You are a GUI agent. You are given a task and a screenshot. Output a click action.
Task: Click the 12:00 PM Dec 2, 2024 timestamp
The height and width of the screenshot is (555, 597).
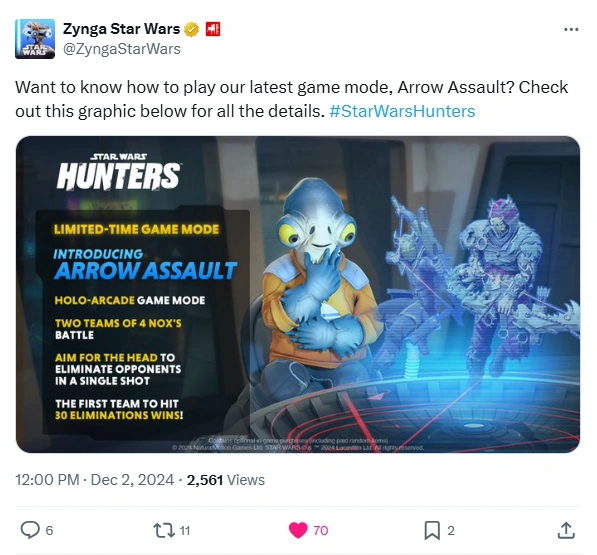94,480
